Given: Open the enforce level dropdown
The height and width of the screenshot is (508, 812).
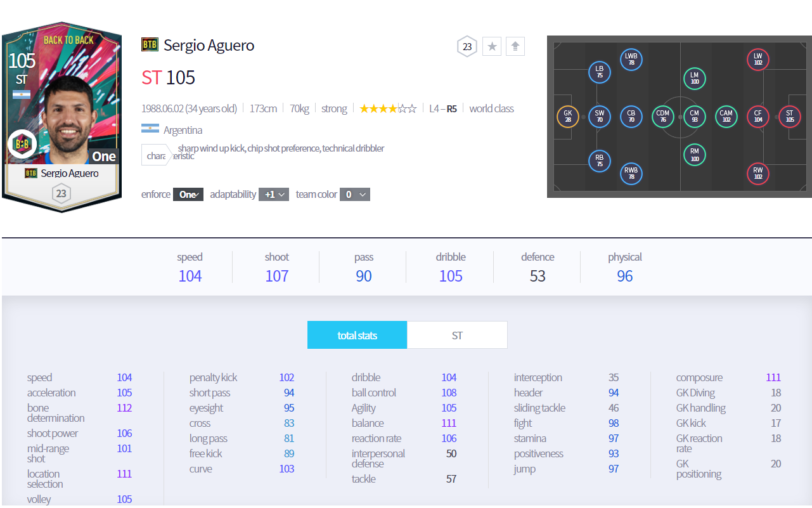Looking at the screenshot, I should click(188, 195).
